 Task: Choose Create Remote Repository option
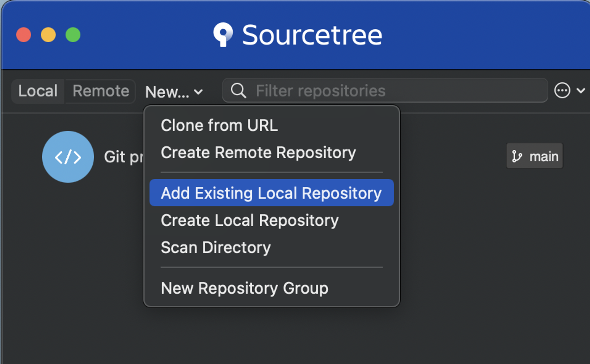(x=272, y=153)
